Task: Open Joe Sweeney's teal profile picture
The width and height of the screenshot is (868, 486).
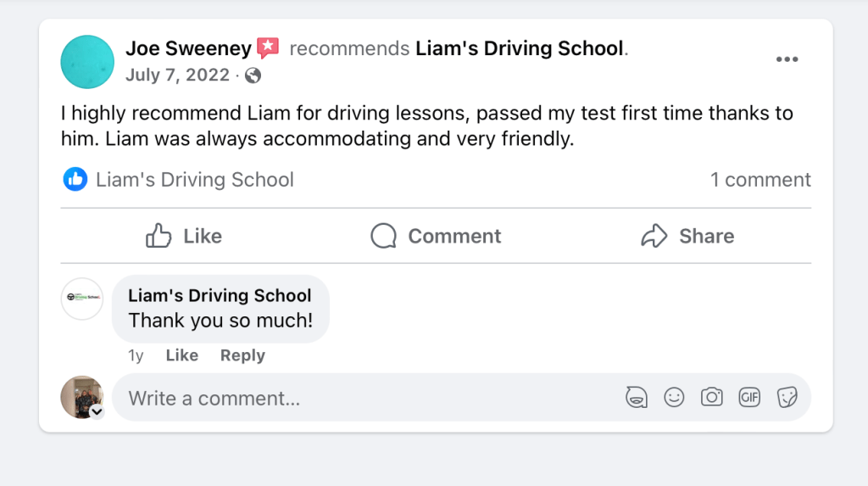Action: [x=87, y=62]
